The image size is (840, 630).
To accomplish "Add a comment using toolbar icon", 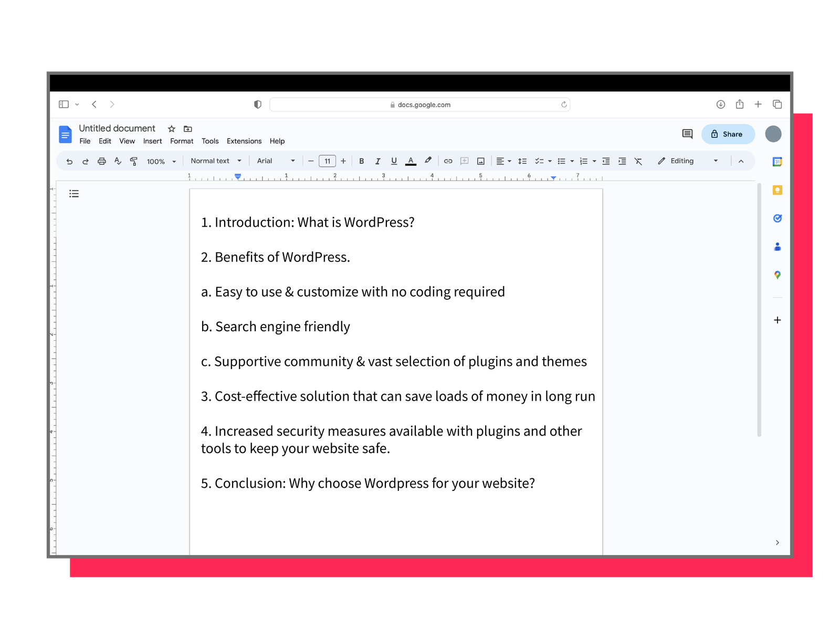I will 464,161.
